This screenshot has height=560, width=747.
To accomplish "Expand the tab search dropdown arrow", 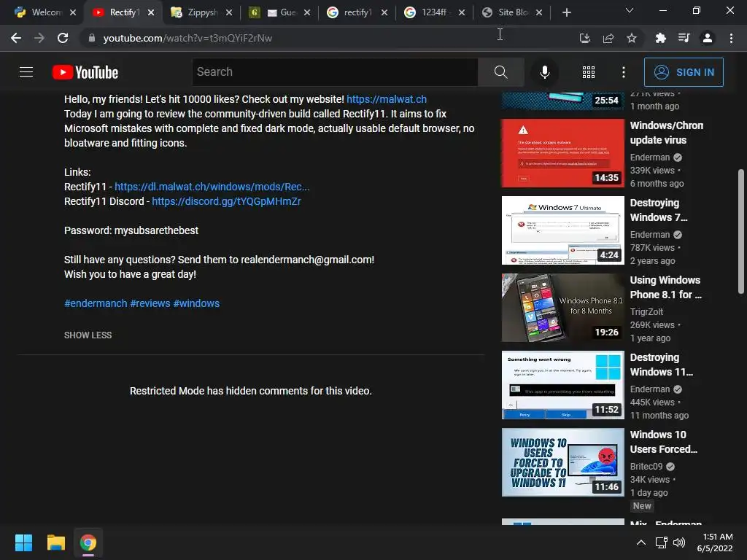I will [x=630, y=10].
